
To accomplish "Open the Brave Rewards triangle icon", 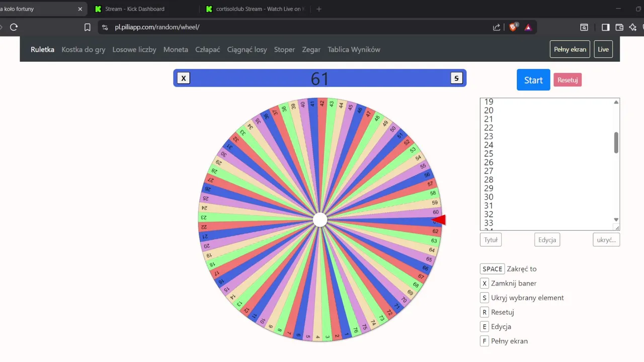I will click(x=528, y=27).
